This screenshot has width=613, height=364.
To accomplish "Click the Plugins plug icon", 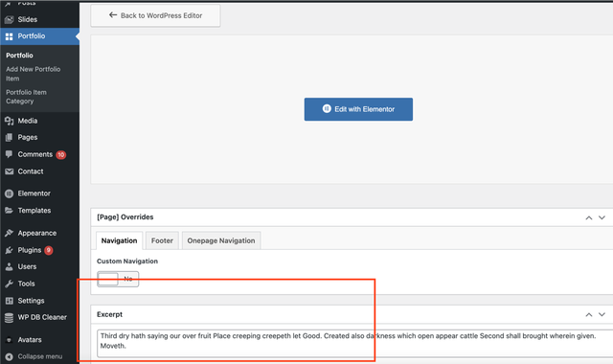I will point(9,250).
